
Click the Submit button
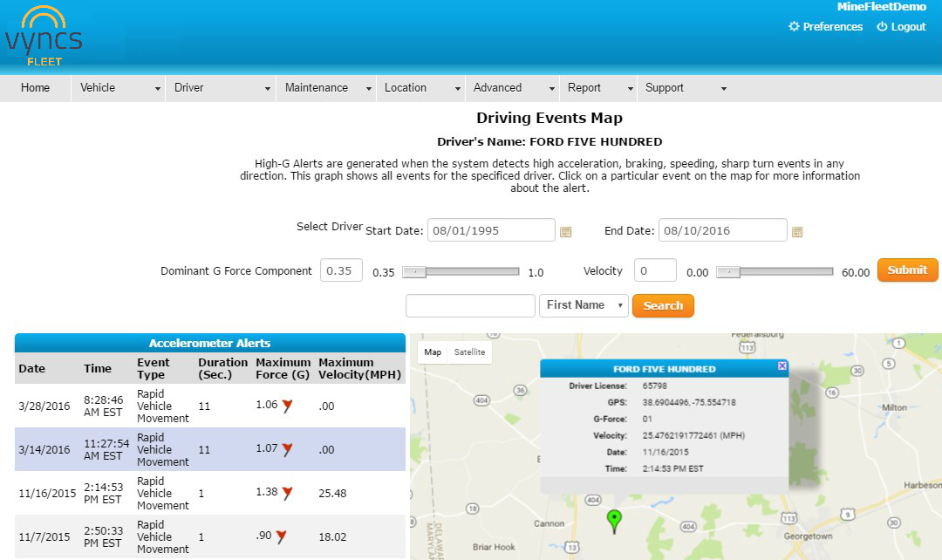907,270
